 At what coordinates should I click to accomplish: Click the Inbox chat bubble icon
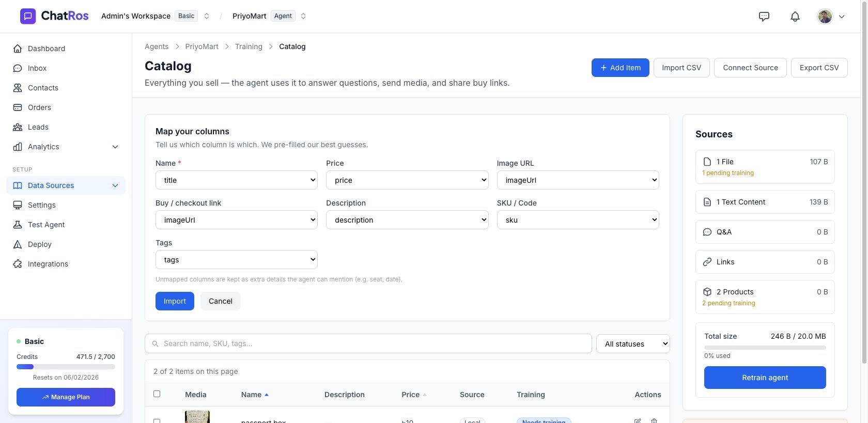tap(18, 68)
